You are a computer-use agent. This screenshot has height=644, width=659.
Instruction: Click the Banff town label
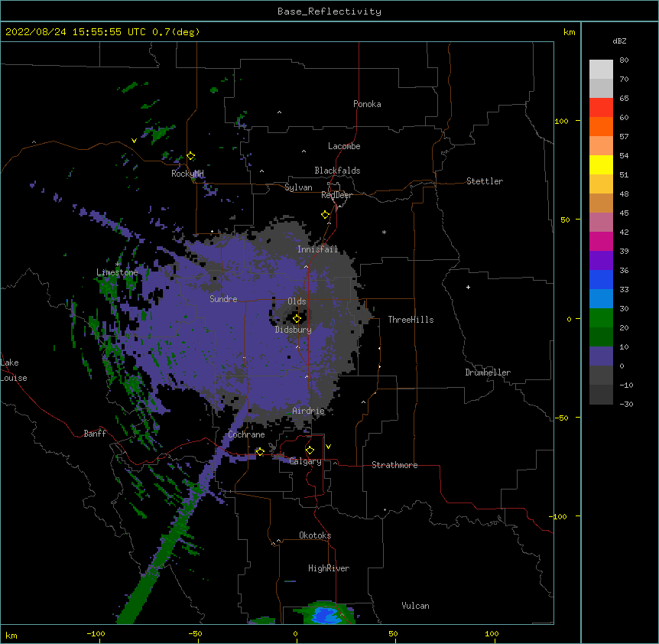95,434
